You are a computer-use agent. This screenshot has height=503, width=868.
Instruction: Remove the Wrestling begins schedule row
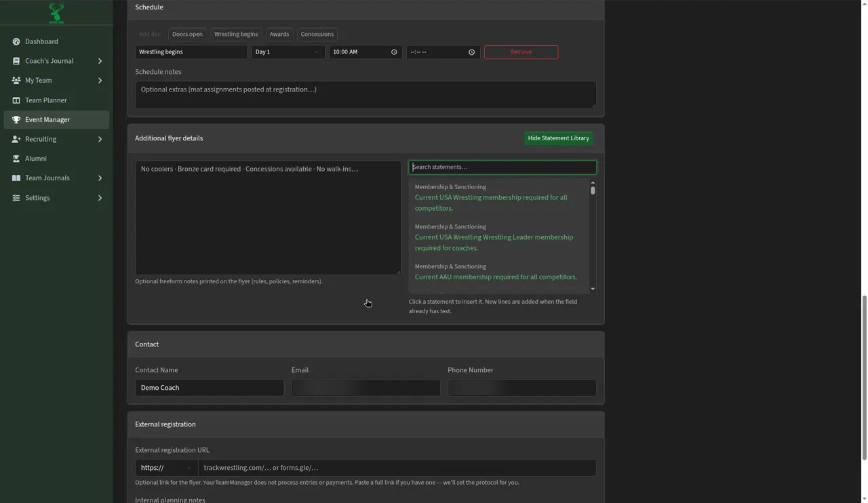pos(521,52)
